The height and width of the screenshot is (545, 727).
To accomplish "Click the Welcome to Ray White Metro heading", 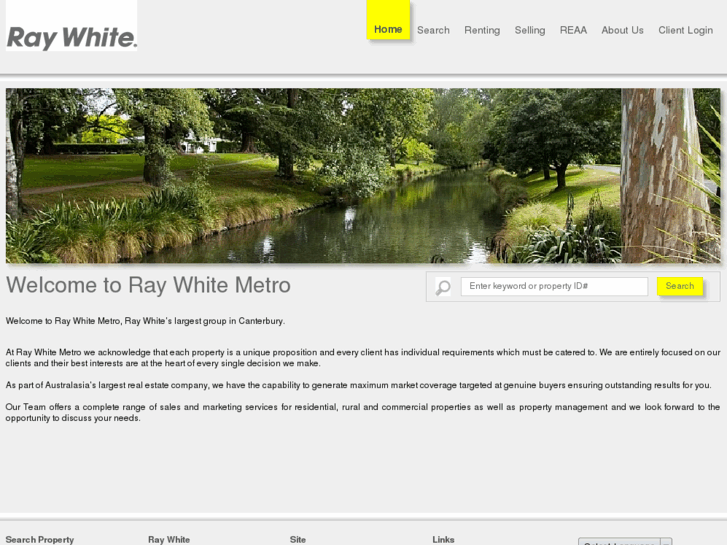I will point(148,285).
